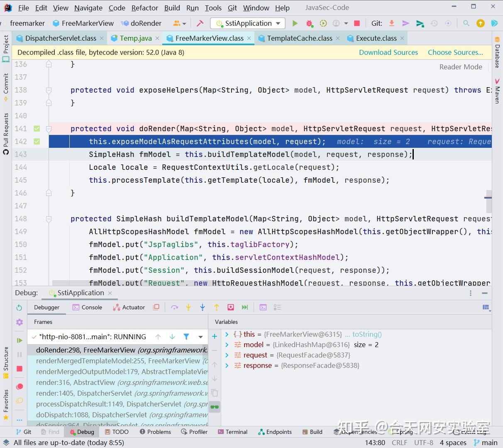Click Rerun SstiApplication icon in debug panel
This screenshot has height=448, width=503.
click(x=19, y=308)
